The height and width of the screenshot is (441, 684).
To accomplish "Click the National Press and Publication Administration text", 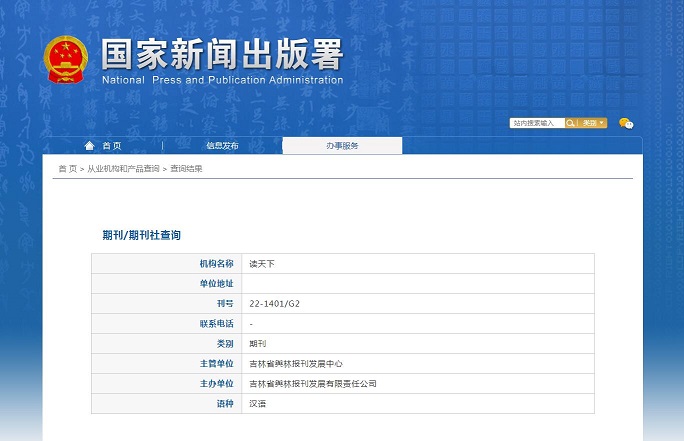I will [x=222, y=80].
